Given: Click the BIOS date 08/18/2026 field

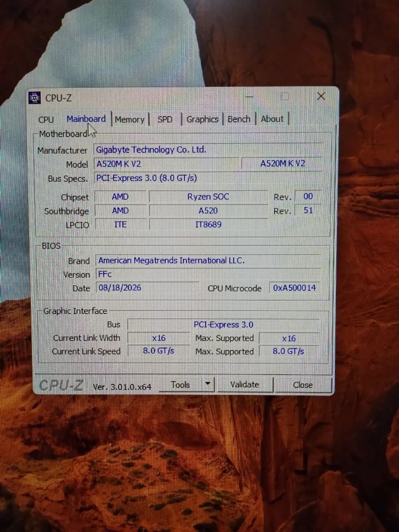Looking at the screenshot, I should coord(148,288).
